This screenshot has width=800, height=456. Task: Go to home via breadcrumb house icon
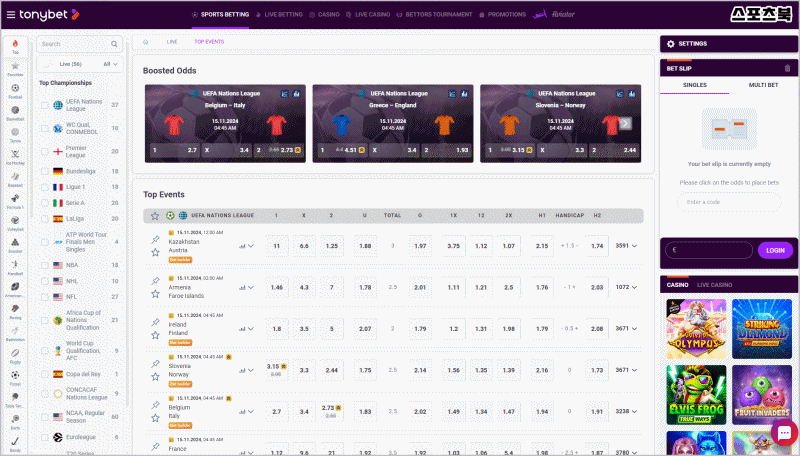145,42
